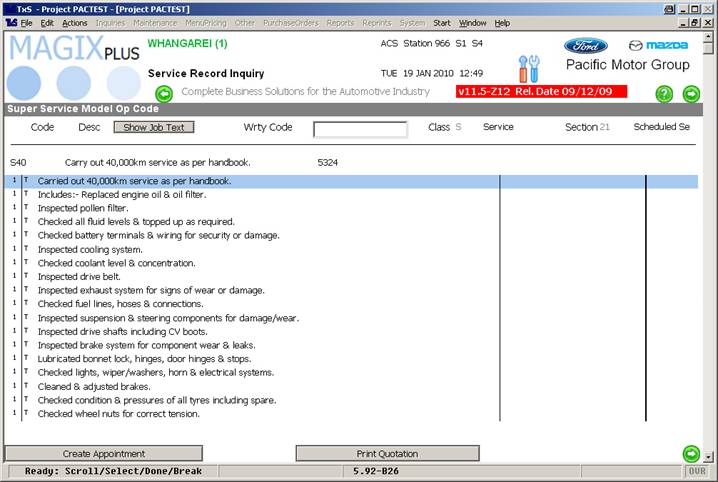Click the top green forward arrow icon

click(x=691, y=94)
